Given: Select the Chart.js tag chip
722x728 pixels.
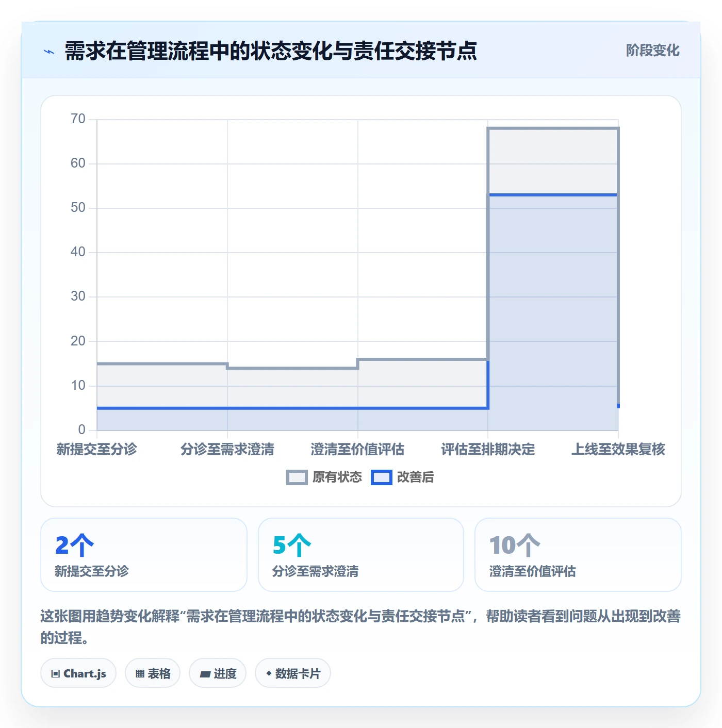Looking at the screenshot, I should 78,673.
